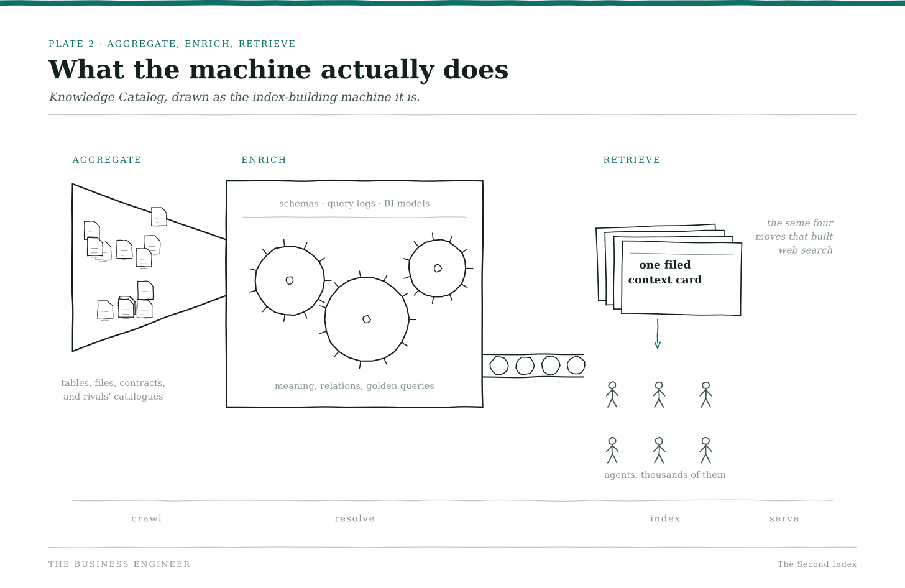The height and width of the screenshot is (588, 905).
Task: Click the title 'What the machine actually does'
Action: pos(278,70)
